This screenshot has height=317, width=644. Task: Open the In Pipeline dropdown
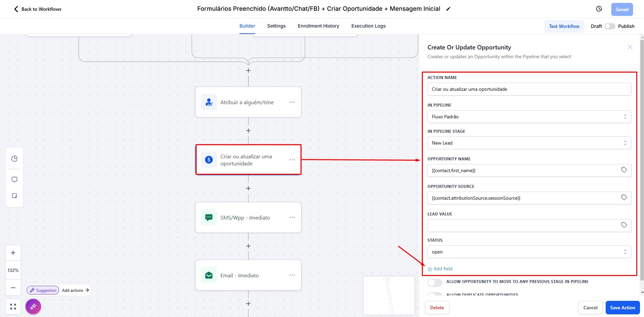[x=529, y=117]
